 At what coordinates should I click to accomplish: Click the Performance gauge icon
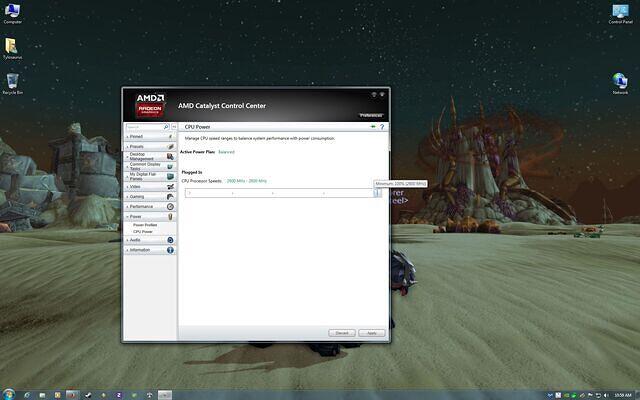pyautogui.click(x=170, y=207)
